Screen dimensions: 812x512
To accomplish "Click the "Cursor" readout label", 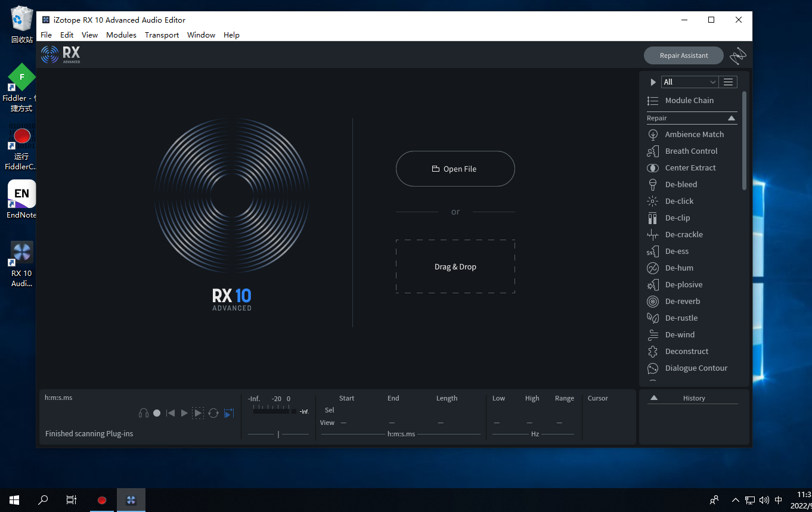I will click(598, 398).
